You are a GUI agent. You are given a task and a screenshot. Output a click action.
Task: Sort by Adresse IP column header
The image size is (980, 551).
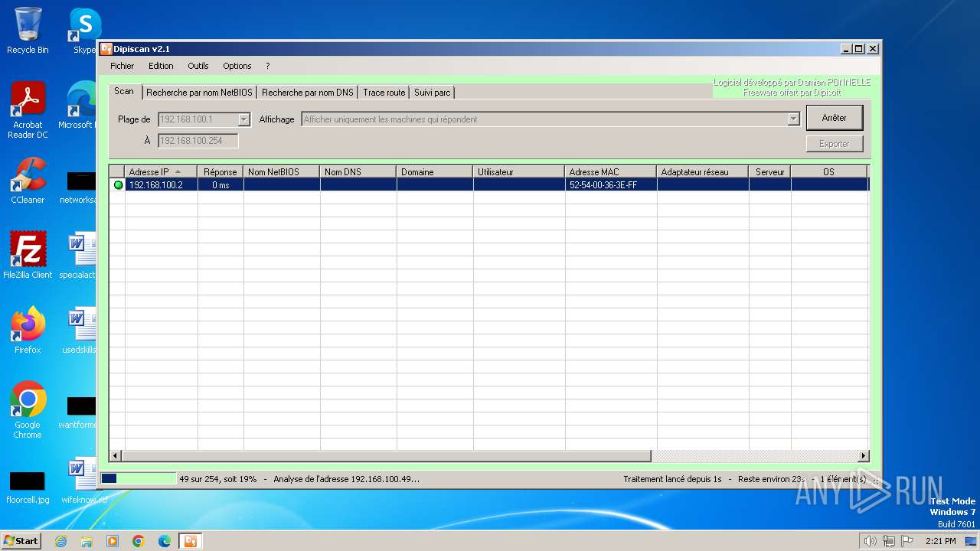(162, 172)
